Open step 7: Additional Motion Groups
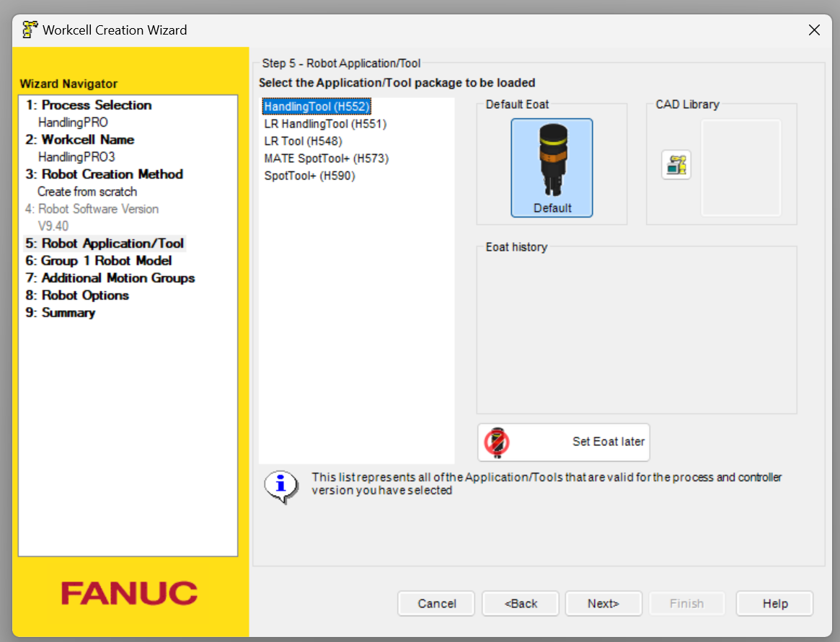The width and height of the screenshot is (840, 642). tap(110, 278)
